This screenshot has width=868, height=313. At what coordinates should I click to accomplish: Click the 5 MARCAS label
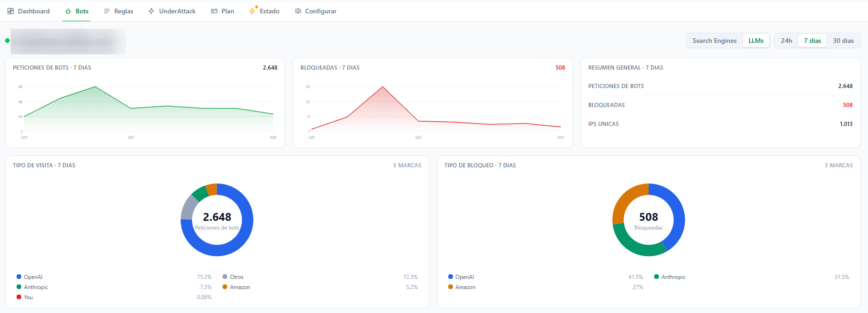pyautogui.click(x=407, y=165)
